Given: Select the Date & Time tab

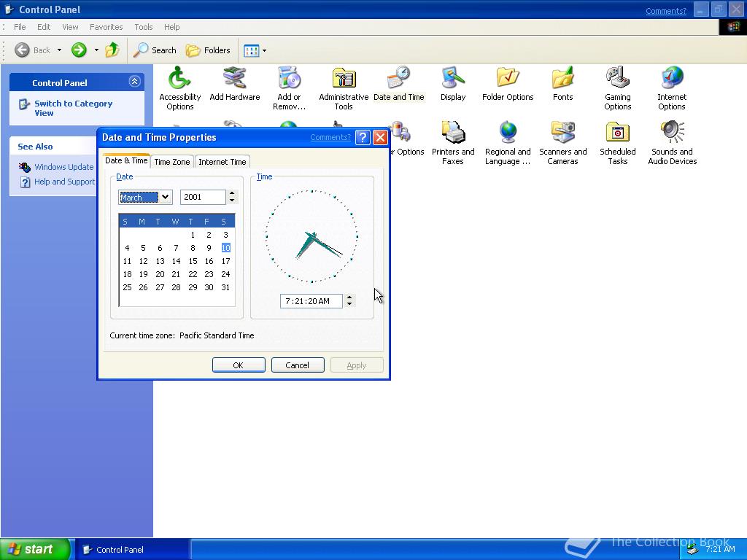Looking at the screenshot, I should [x=126, y=160].
